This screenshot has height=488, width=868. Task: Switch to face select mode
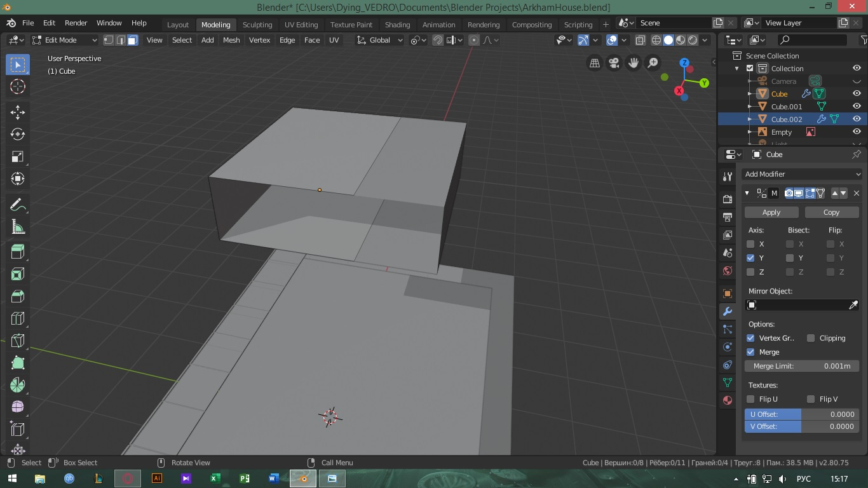coord(132,40)
